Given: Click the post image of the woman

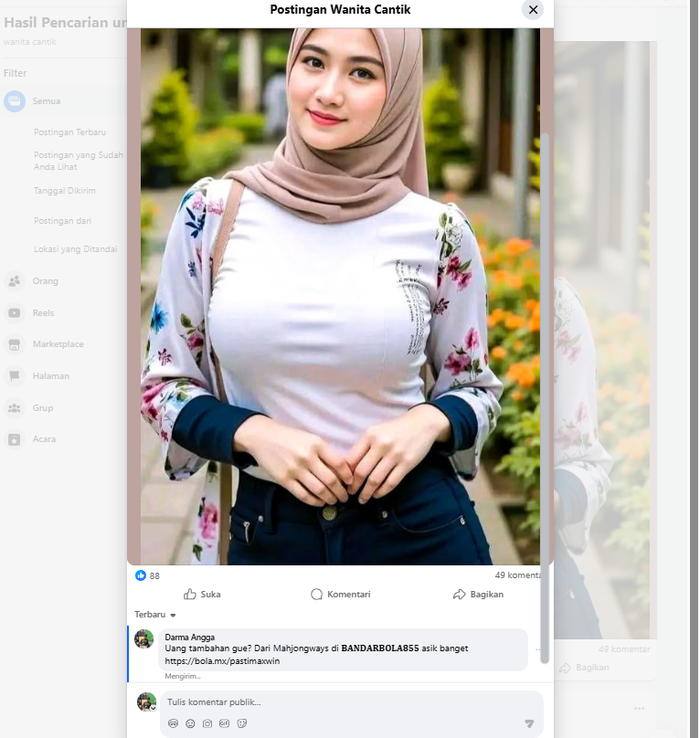Looking at the screenshot, I should [x=340, y=297].
